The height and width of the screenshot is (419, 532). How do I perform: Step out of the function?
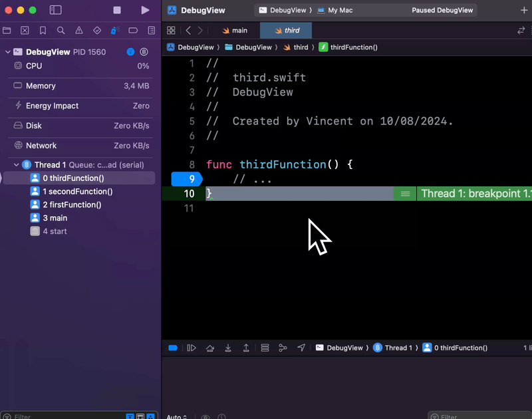click(246, 348)
